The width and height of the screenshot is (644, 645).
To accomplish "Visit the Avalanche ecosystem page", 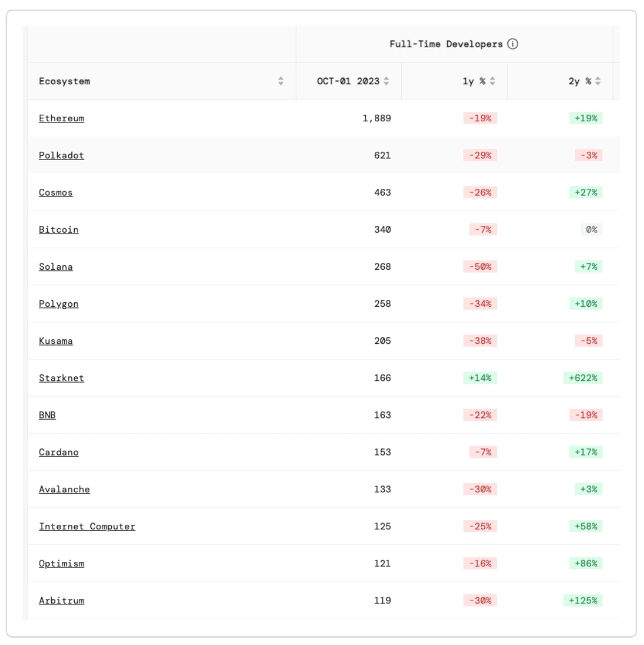I will pos(64,489).
